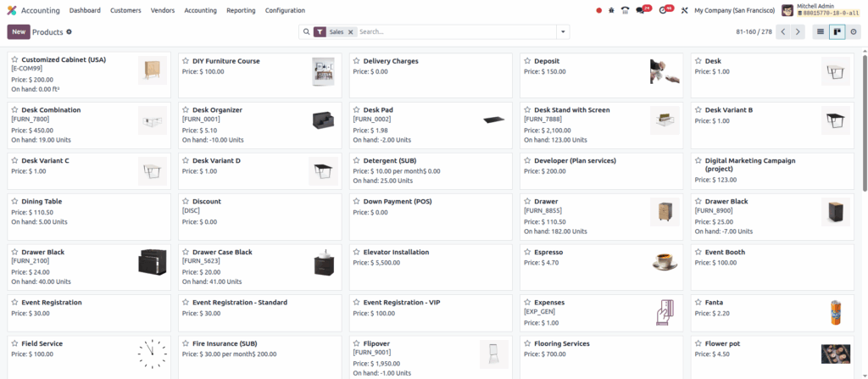Click the search magnifier icon
The height and width of the screenshot is (379, 868).
[306, 32]
